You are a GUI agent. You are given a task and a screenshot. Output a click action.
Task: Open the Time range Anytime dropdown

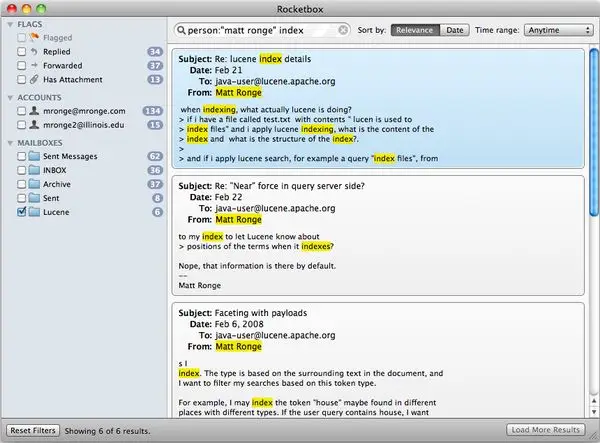click(559, 30)
